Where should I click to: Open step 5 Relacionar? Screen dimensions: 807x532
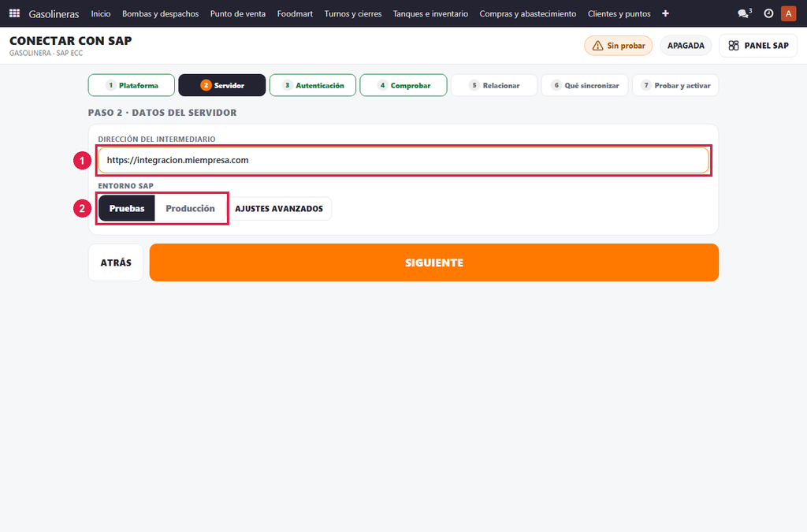[493, 85]
